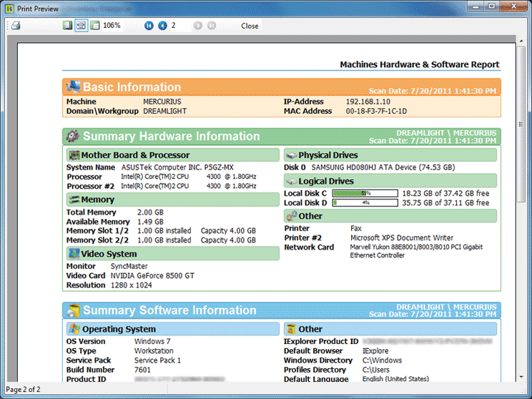Viewport: 532px width, 399px height.
Task: Click the Local Disk D usage bar
Action: tap(365, 203)
